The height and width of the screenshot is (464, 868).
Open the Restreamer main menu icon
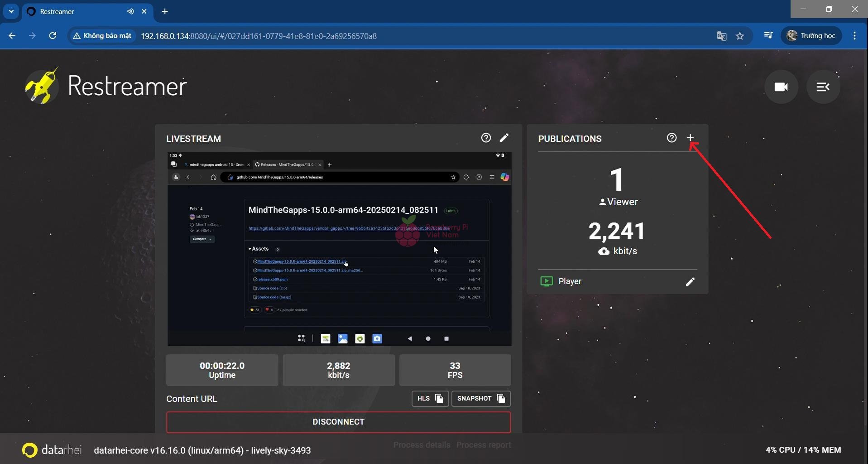point(823,87)
